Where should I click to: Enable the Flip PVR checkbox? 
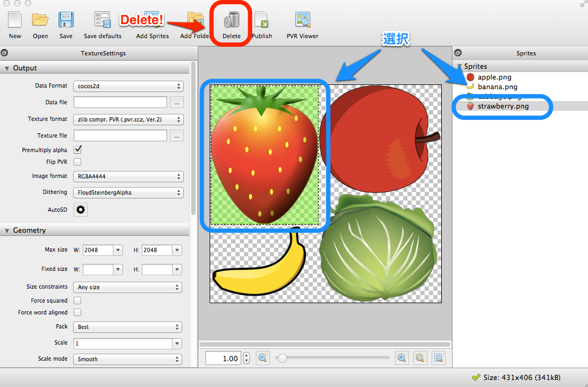coord(77,162)
